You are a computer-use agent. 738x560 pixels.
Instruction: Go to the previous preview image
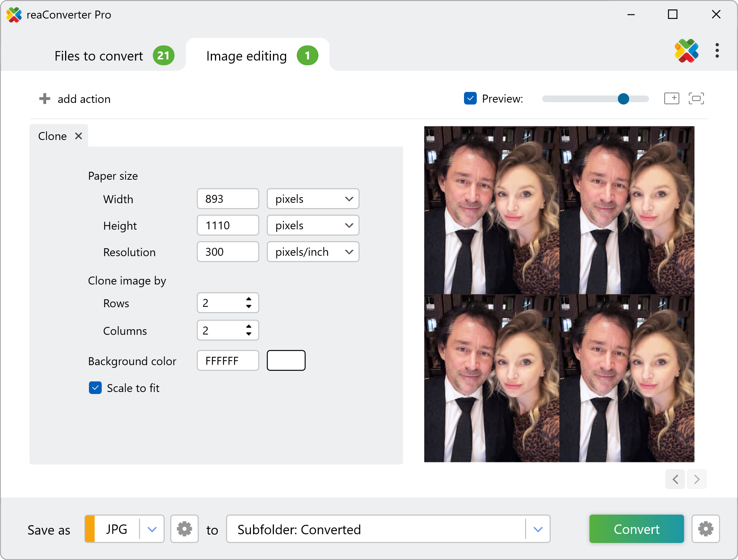pyautogui.click(x=675, y=479)
